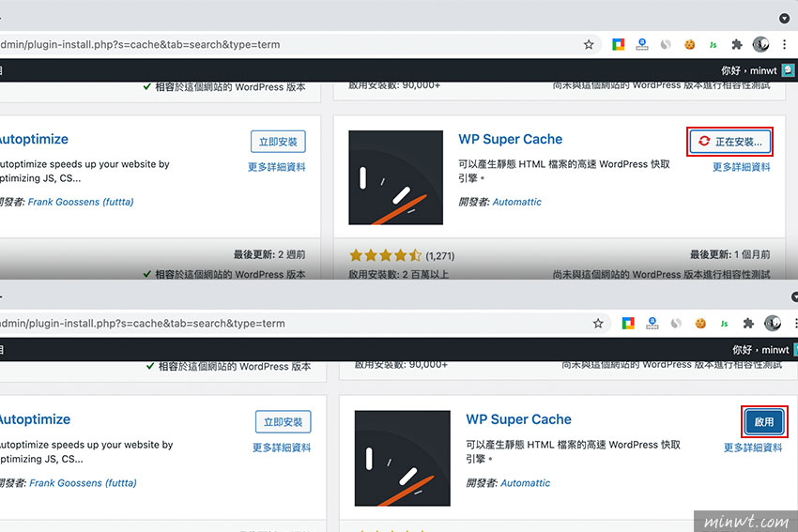Click 啟用 button for WP Super Cache
Image resolution: width=798 pixels, height=532 pixels.
click(x=764, y=421)
